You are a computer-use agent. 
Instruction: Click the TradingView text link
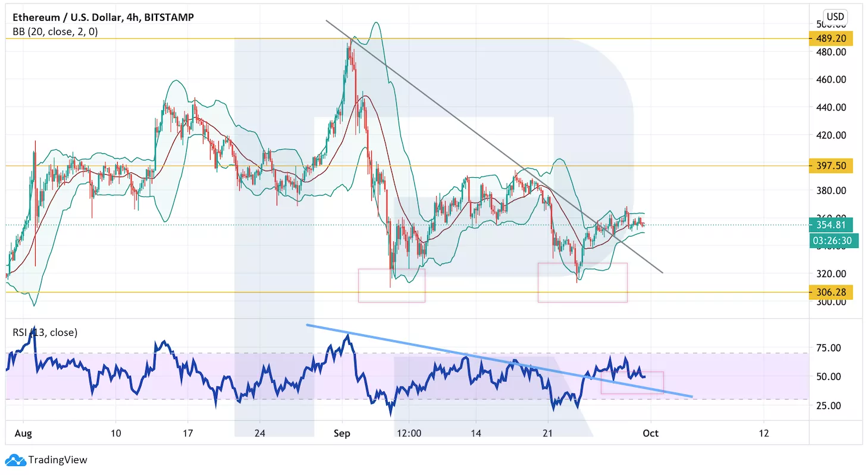click(x=58, y=460)
